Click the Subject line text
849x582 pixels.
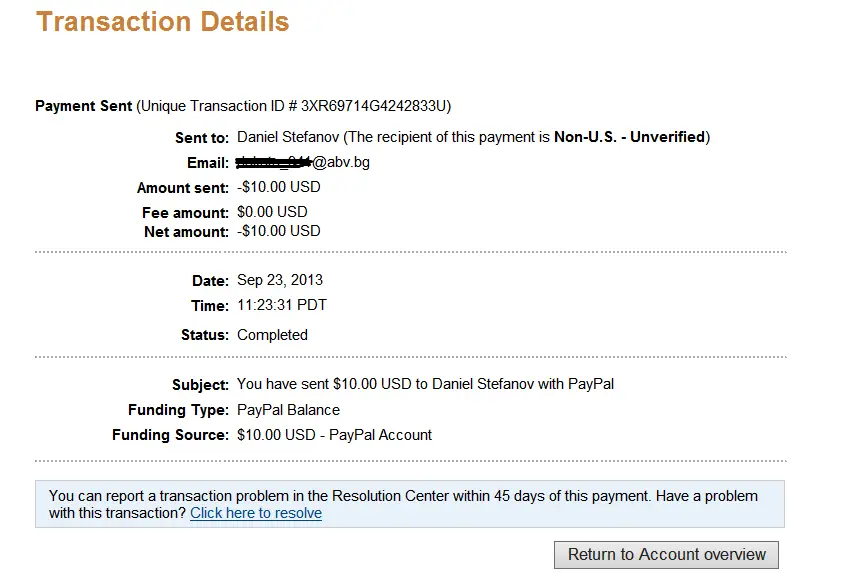click(x=425, y=384)
